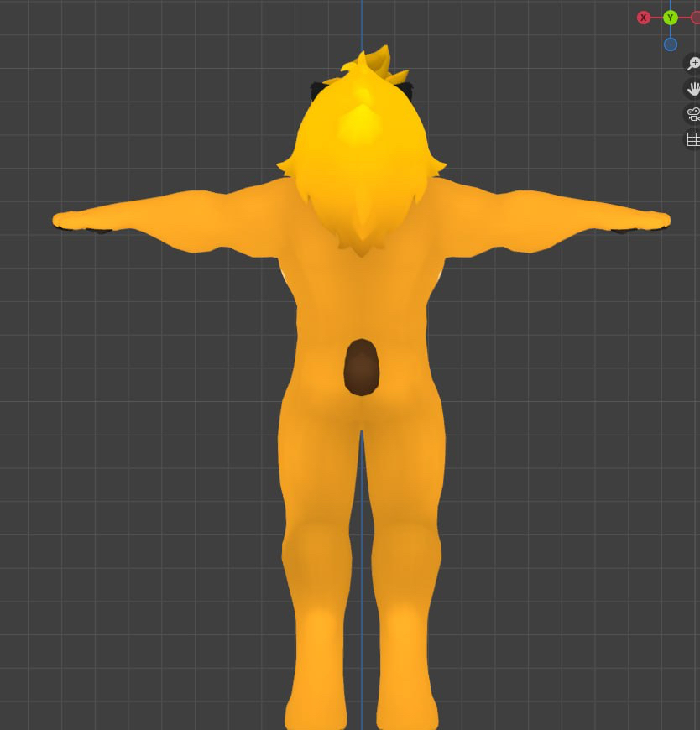Click the black ear on the right side
The width and height of the screenshot is (700, 730).
406,89
